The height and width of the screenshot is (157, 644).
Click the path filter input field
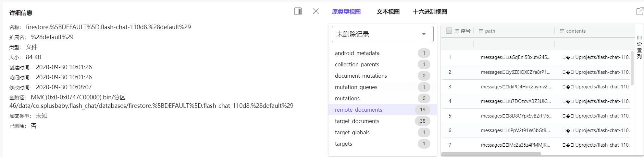point(514,44)
